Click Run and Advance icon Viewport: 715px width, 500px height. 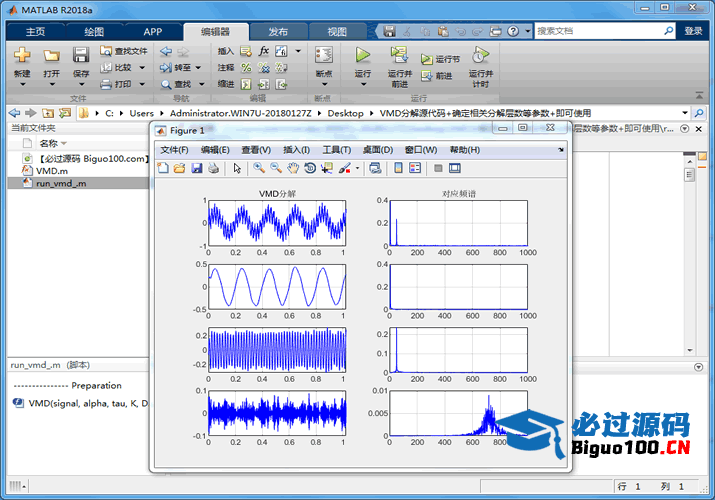coord(399,55)
